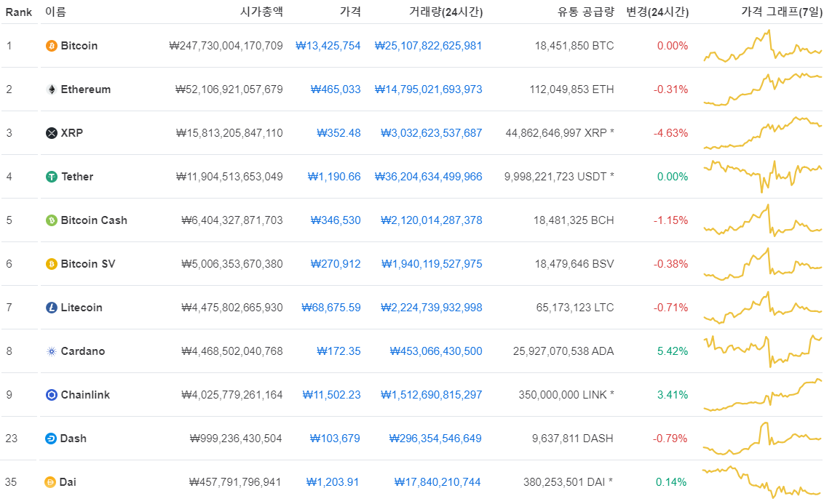Sort by the 가격 column header
Image resolution: width=824 pixels, height=504 pixels.
click(x=350, y=12)
